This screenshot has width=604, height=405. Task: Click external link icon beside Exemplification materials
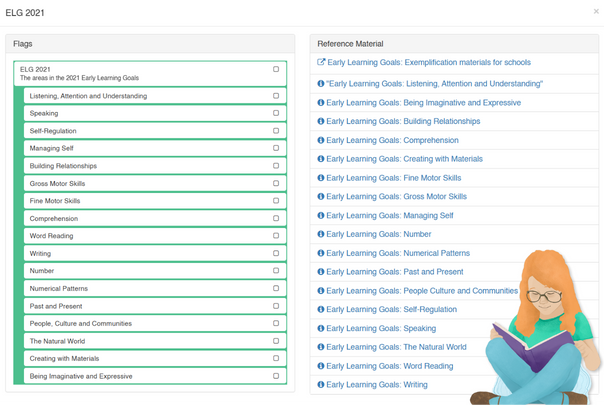(x=321, y=63)
